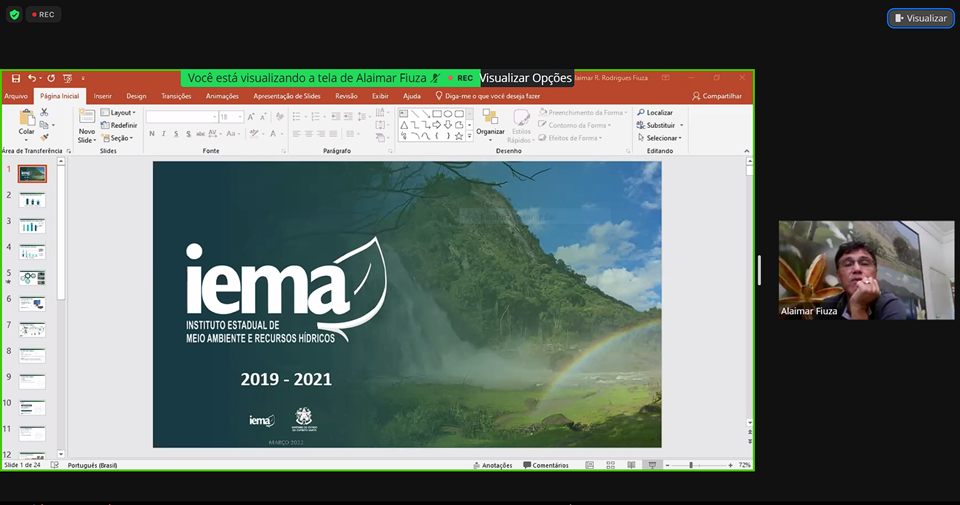
Task: Toggle Anotações notes pane
Action: [x=491, y=465]
